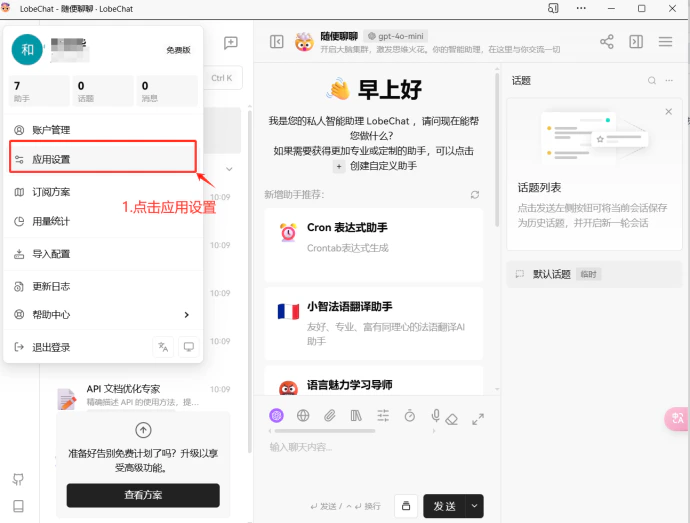The height and width of the screenshot is (523, 690).
Task: Click the user avatar 和
Action: (27, 50)
